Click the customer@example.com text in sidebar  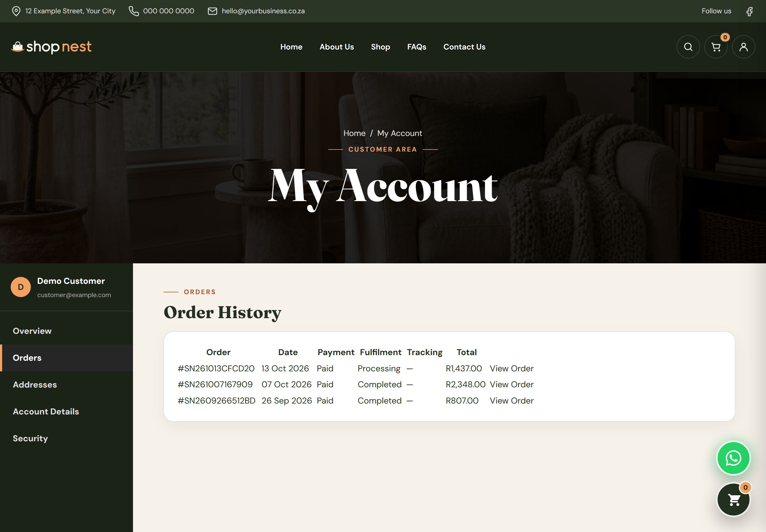click(x=74, y=295)
